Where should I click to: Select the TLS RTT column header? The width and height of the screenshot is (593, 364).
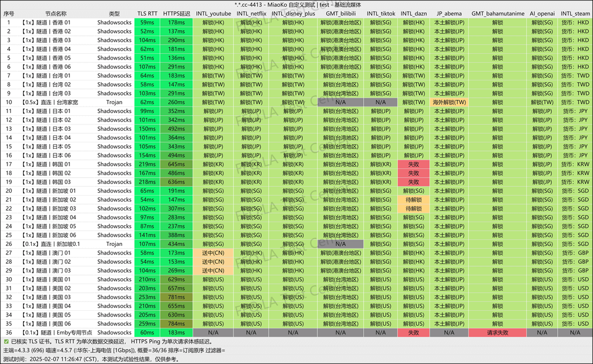click(x=147, y=13)
